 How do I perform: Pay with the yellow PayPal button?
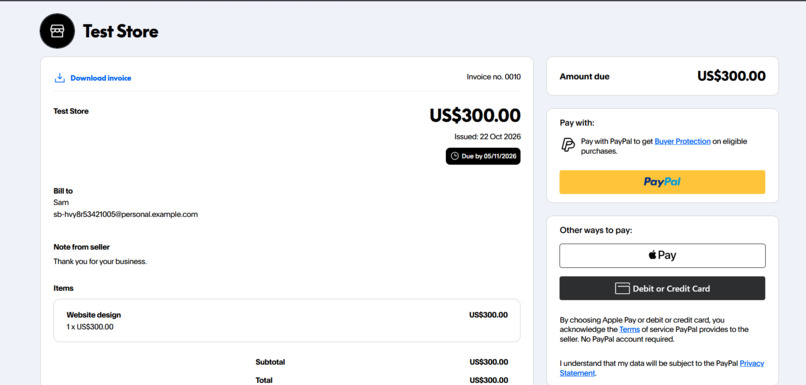pos(662,182)
